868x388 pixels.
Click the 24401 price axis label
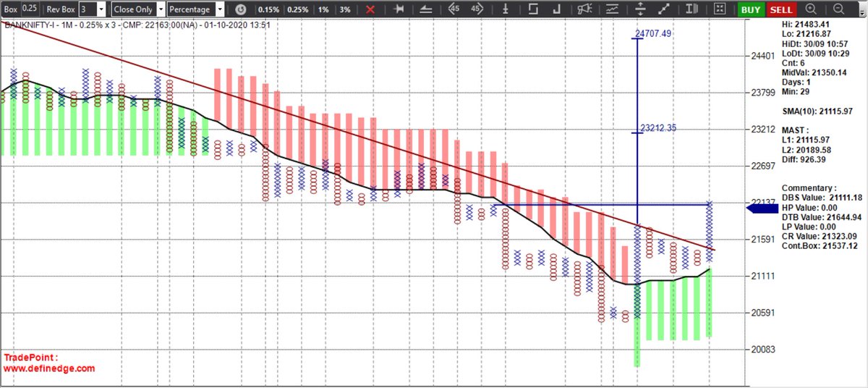point(764,56)
